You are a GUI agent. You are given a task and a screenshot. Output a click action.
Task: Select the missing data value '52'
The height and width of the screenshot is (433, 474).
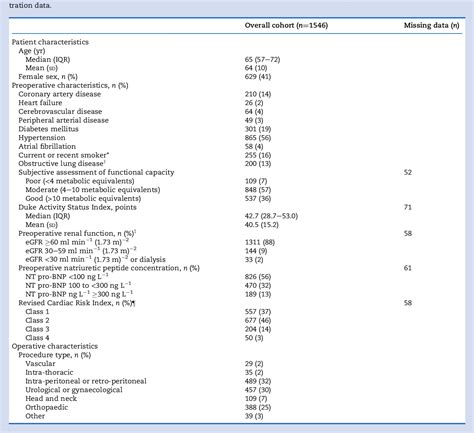(x=408, y=172)
